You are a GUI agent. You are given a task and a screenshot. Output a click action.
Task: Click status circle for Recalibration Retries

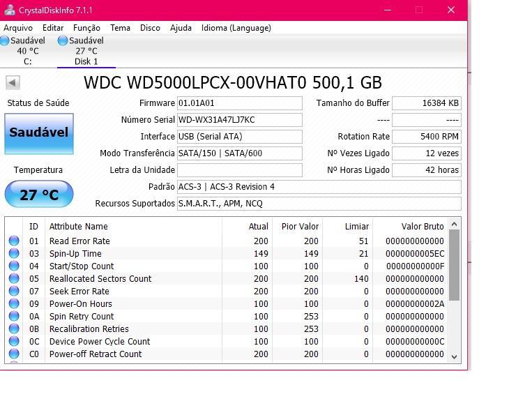click(14, 329)
